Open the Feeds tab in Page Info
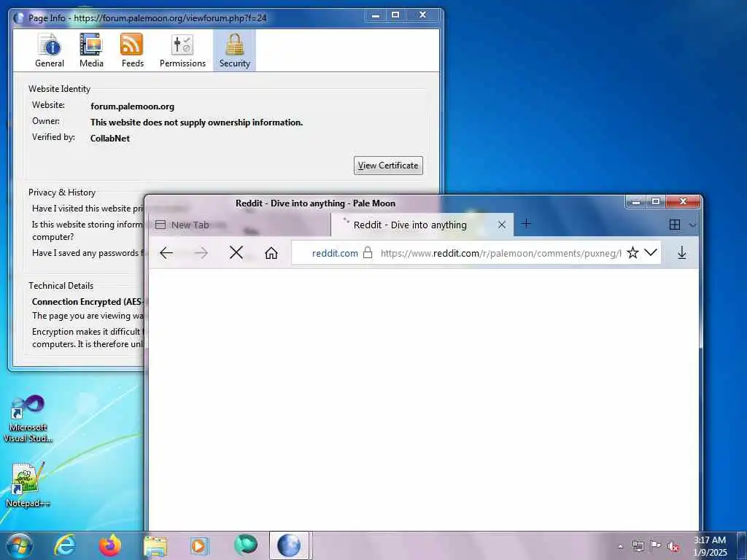 click(x=132, y=50)
